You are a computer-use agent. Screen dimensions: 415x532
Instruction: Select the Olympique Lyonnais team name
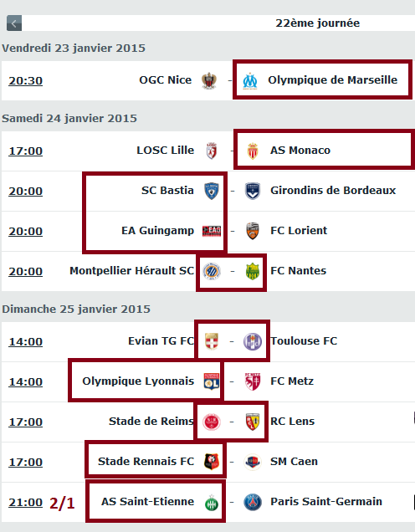pos(138,381)
